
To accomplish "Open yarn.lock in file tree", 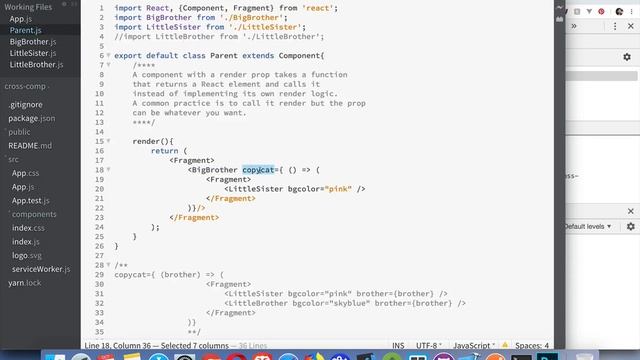I will click(24, 283).
